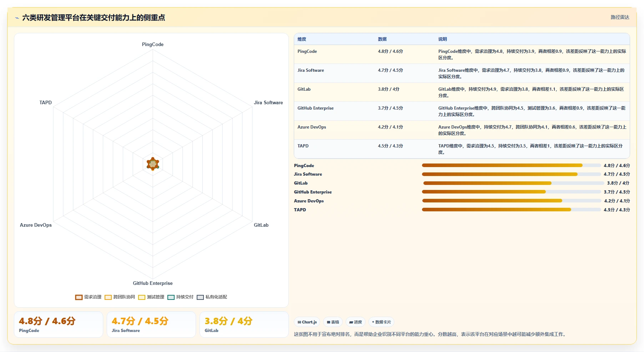Click table cell 3.8分 / 4分
644x352 pixels.
pyautogui.click(x=389, y=89)
